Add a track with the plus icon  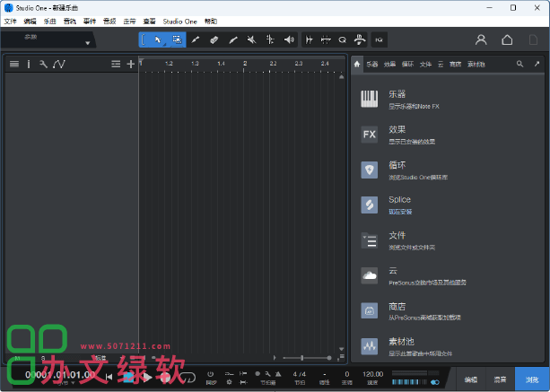pos(130,65)
